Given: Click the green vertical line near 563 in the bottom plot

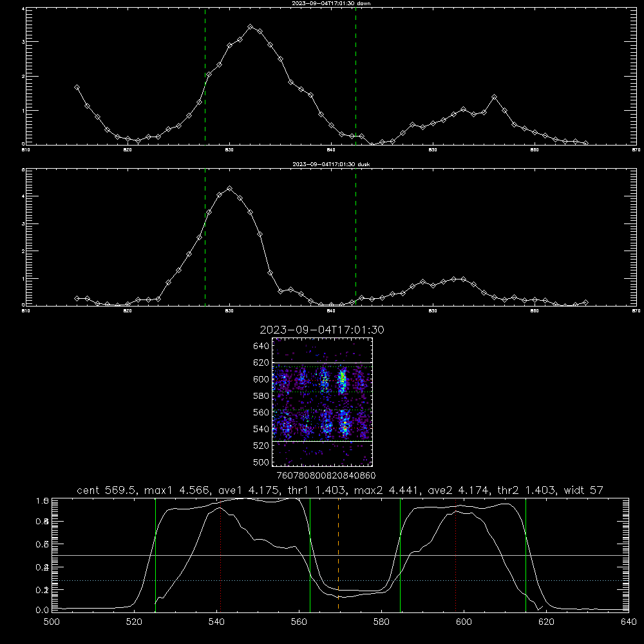Looking at the screenshot, I should tap(310, 554).
